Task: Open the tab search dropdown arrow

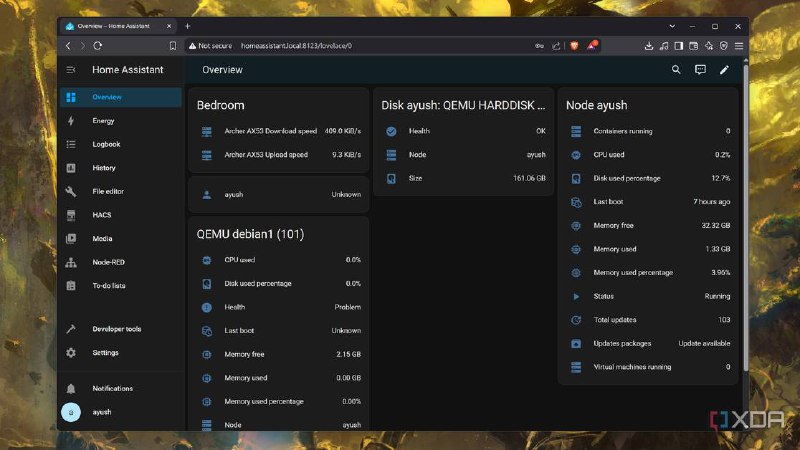Action: (672, 26)
